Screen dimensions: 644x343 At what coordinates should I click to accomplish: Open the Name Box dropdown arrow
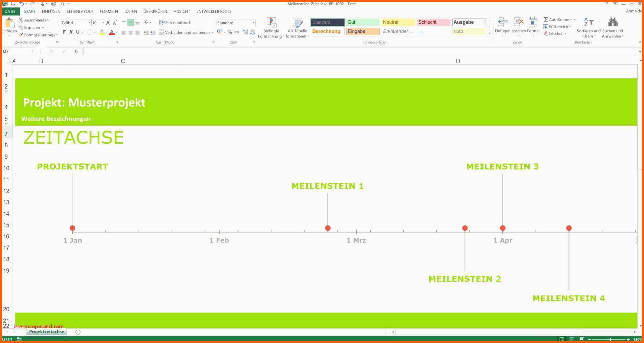33,51
